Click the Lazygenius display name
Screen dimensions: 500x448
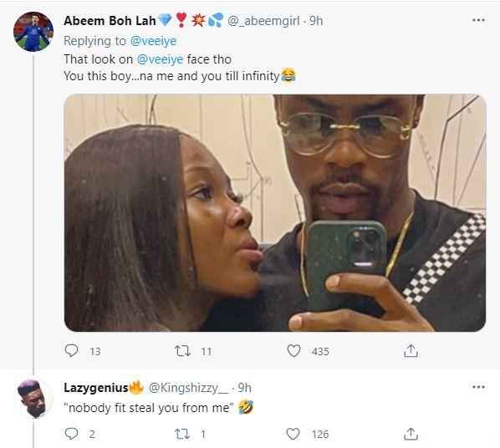click(96, 388)
